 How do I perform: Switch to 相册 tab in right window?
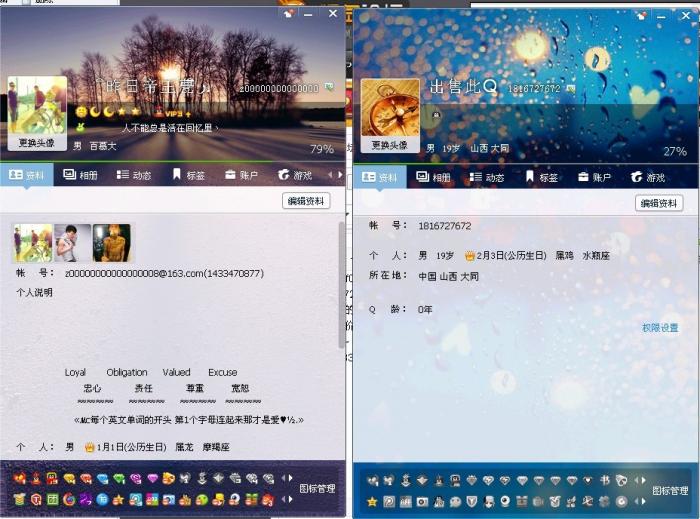[433, 177]
